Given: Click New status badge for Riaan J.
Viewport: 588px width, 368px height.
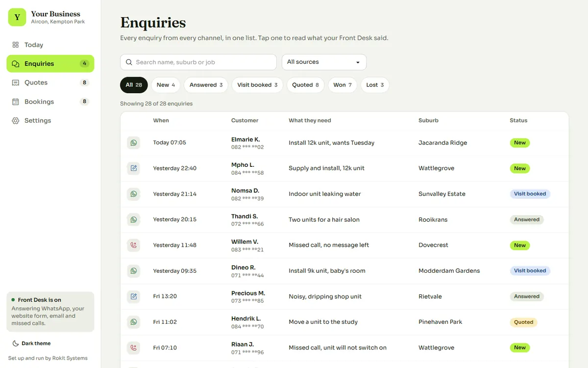Looking at the screenshot, I should (520, 348).
